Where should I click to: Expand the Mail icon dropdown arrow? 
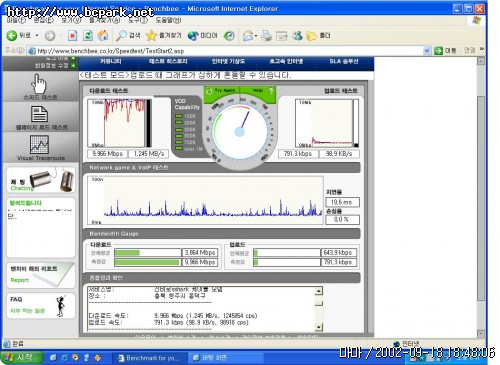256,36
